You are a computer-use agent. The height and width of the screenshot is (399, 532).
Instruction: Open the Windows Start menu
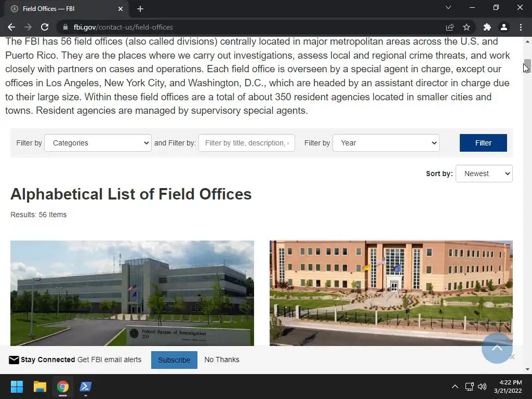(x=17, y=387)
